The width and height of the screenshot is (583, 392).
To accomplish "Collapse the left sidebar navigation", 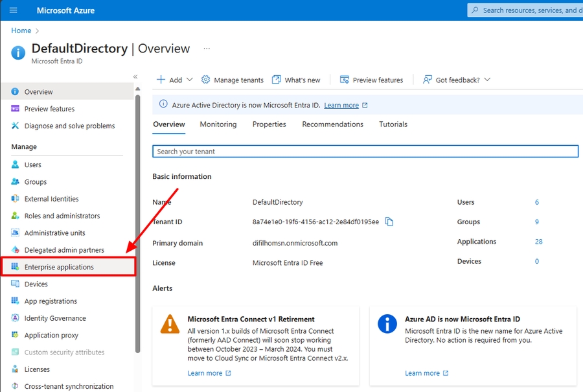I will point(135,76).
